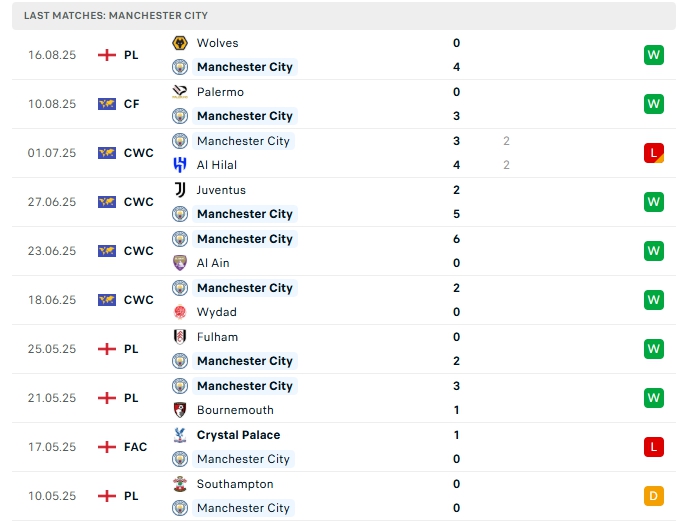Click the win badge for the Wolves match
Viewport: 687px width, 522px height.
(654, 55)
